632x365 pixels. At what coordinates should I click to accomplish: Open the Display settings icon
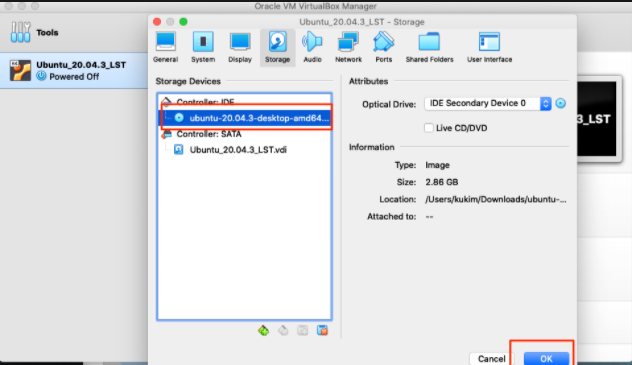(x=240, y=48)
